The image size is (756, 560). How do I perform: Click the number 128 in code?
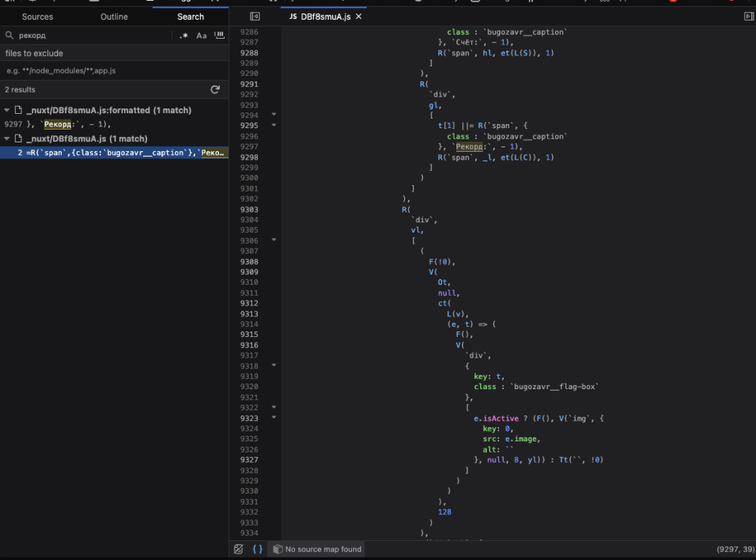click(444, 513)
